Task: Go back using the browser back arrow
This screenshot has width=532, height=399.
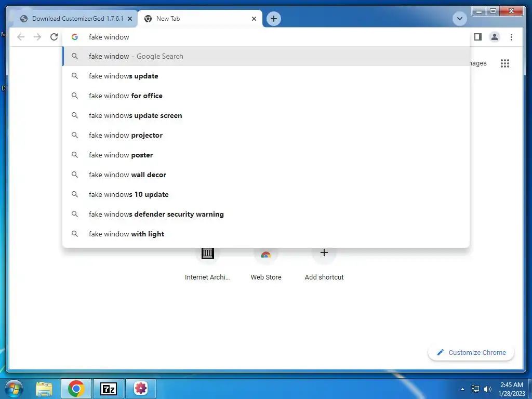Action: tap(21, 37)
